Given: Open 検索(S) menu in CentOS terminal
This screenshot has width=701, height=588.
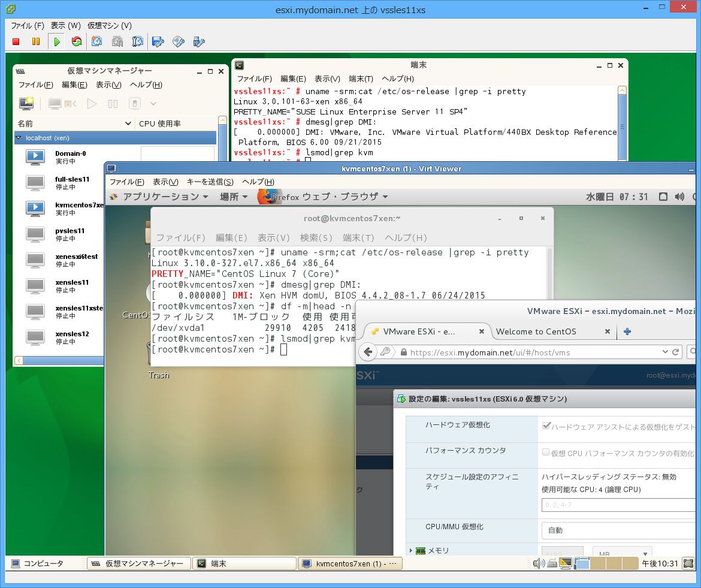Looking at the screenshot, I should (316, 237).
